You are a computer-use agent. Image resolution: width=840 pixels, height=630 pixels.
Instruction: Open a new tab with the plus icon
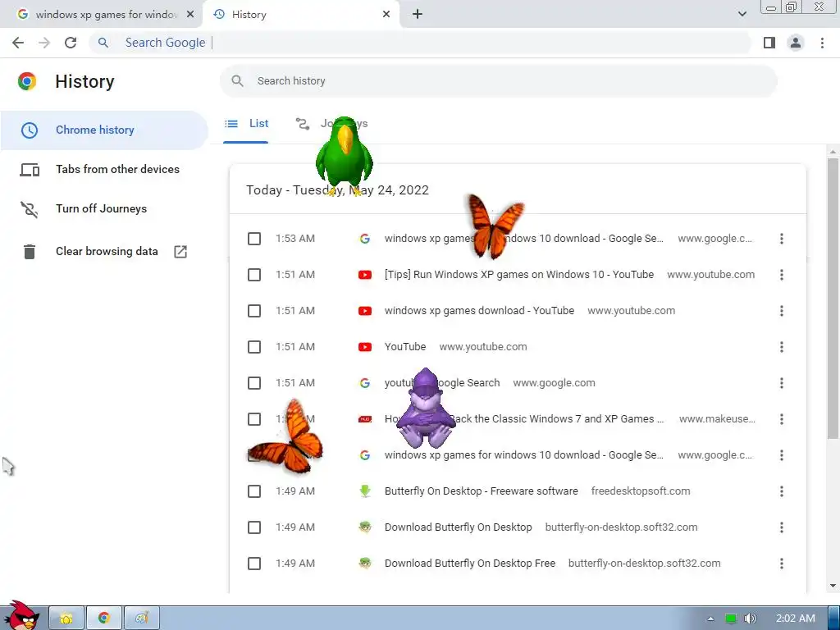pos(418,15)
